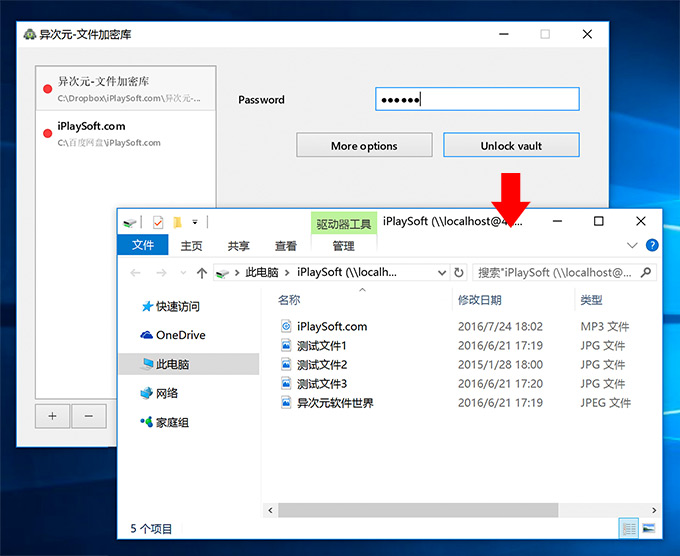Click the New folder quick access icon
The image size is (680, 556).
[177, 222]
